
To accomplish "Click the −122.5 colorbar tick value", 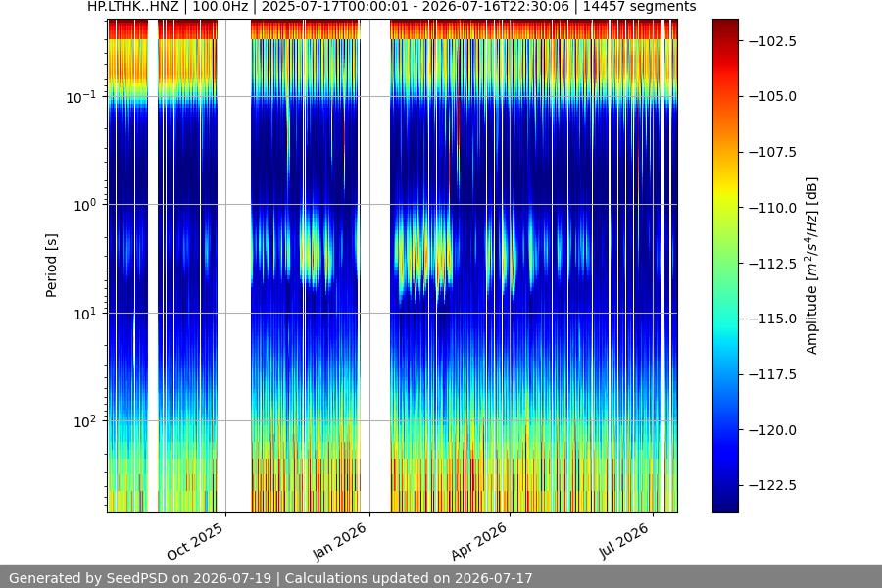I will click(x=772, y=485).
